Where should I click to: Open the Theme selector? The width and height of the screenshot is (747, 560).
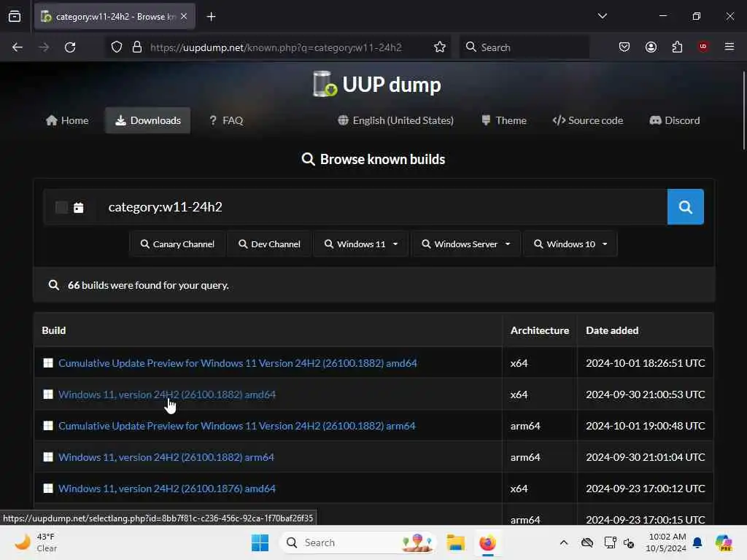coord(503,120)
